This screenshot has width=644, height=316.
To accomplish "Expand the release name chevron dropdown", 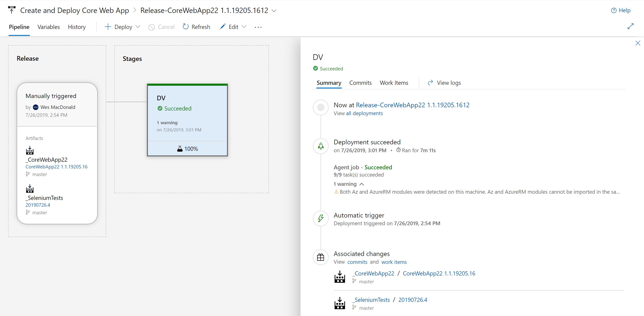I will (x=274, y=10).
